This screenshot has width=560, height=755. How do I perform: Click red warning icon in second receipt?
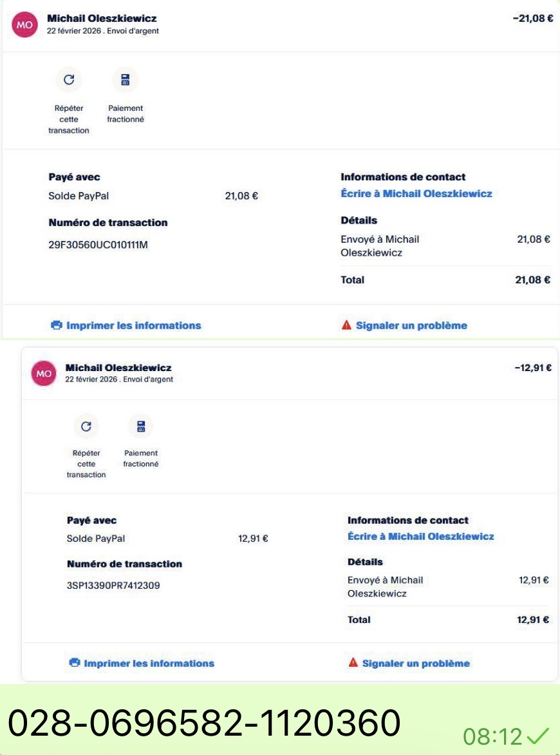click(x=353, y=663)
